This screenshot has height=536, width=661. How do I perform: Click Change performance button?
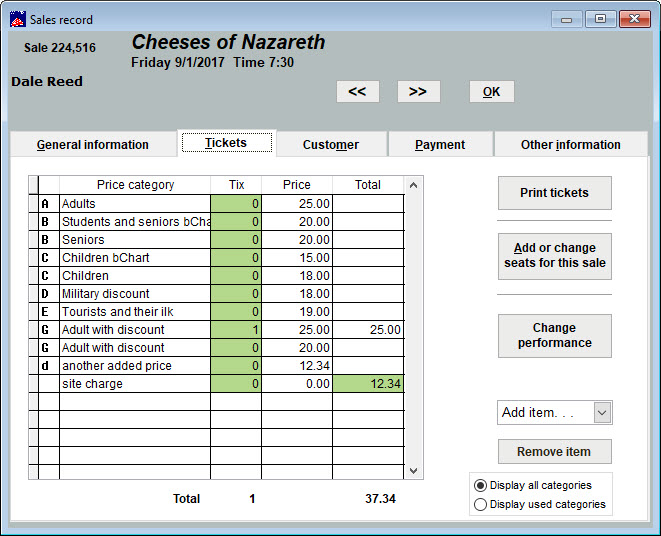point(554,336)
